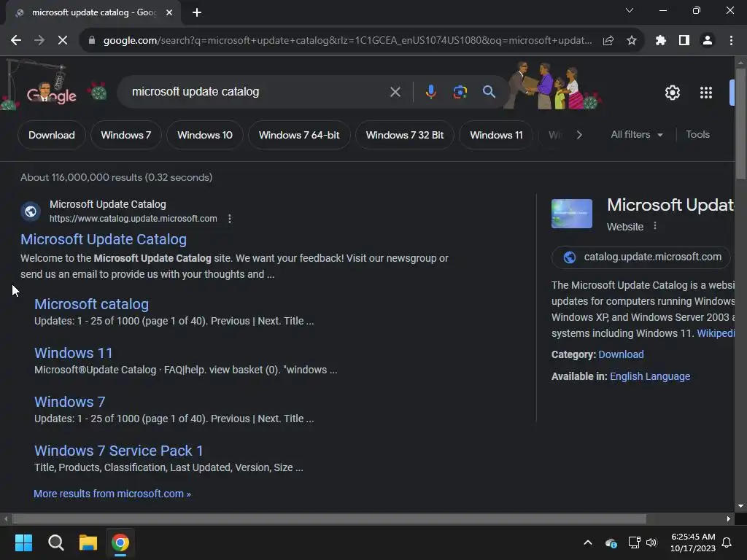This screenshot has height=560, width=747.
Task: Open File Explorer from taskbar
Action: 88,542
